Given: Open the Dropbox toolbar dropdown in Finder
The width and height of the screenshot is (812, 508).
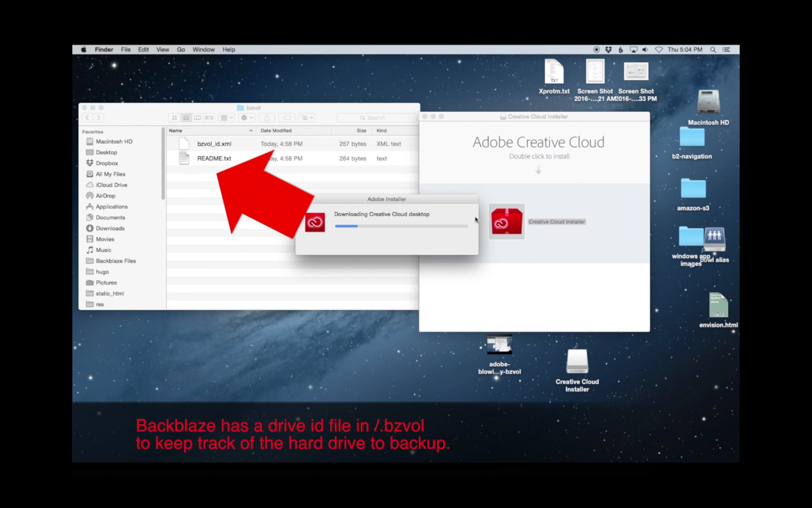Looking at the screenshot, I should (307, 117).
